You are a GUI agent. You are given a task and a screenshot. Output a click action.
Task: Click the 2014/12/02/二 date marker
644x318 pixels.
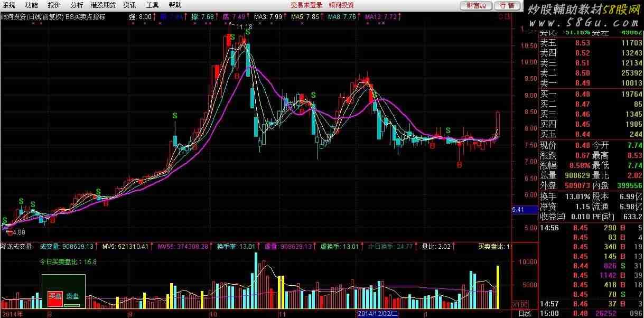[378, 314]
